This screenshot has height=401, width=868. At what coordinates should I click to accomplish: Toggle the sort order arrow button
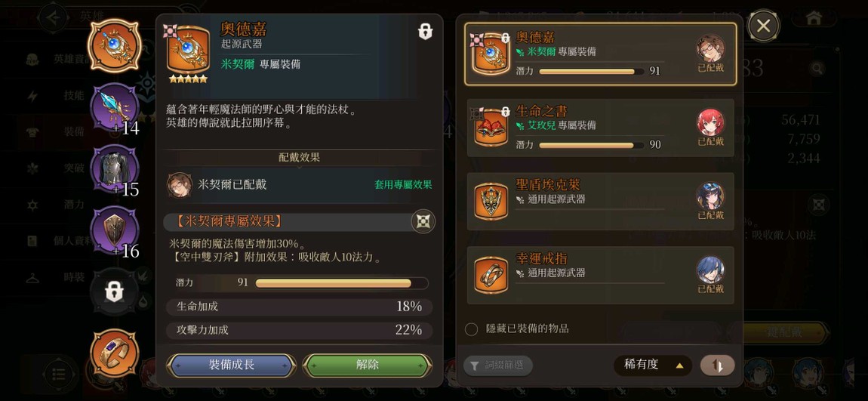coord(718,366)
